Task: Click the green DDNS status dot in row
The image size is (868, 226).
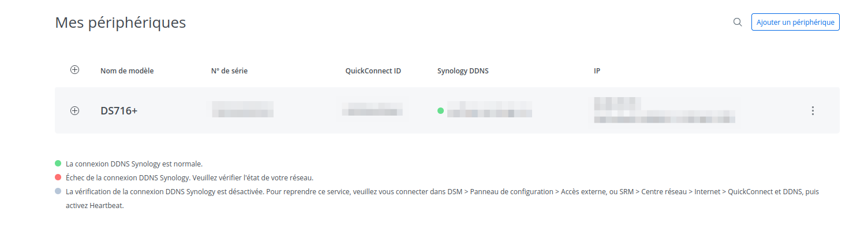Action: tap(440, 110)
